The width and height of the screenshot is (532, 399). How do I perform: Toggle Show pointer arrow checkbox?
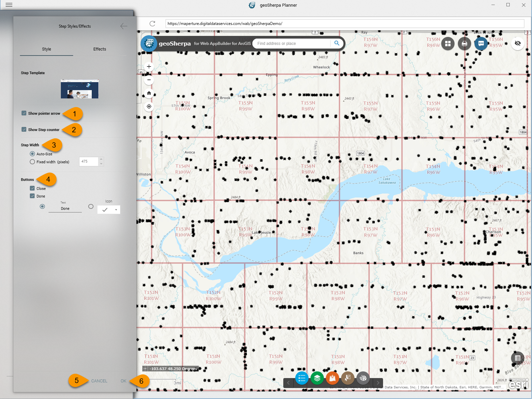pos(24,113)
